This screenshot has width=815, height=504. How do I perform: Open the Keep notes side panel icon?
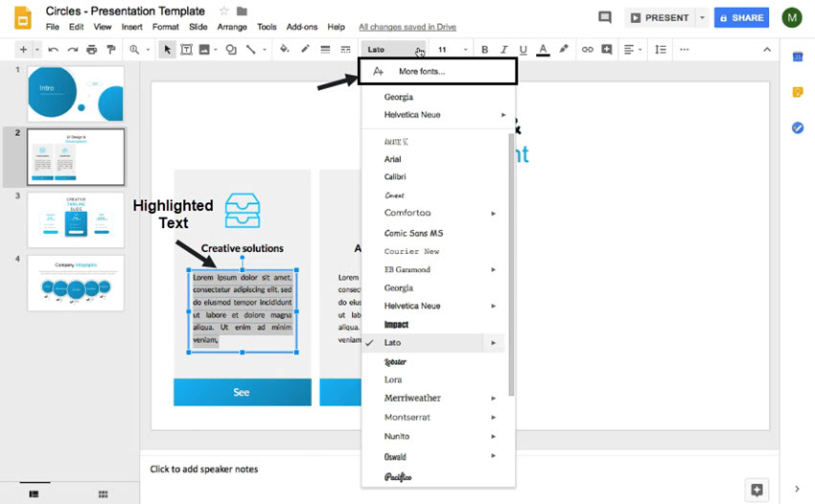point(798,92)
